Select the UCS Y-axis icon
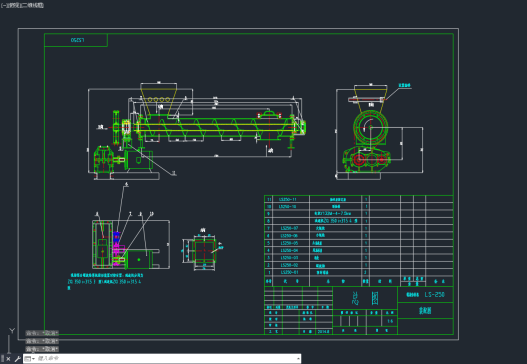This screenshot has width=527, height=364. point(11,331)
